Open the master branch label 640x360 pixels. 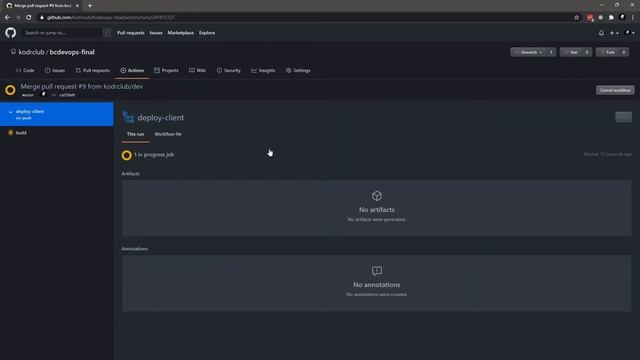[28, 95]
